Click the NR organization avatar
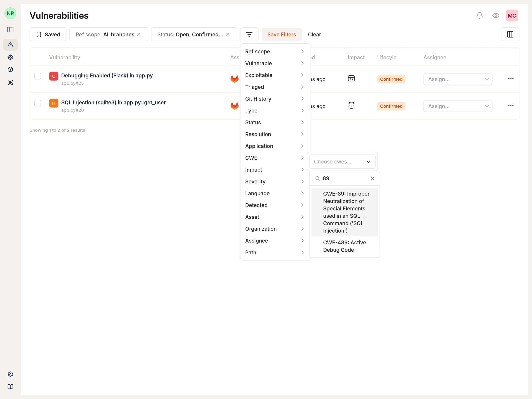Image resolution: width=532 pixels, height=399 pixels. 10,13
